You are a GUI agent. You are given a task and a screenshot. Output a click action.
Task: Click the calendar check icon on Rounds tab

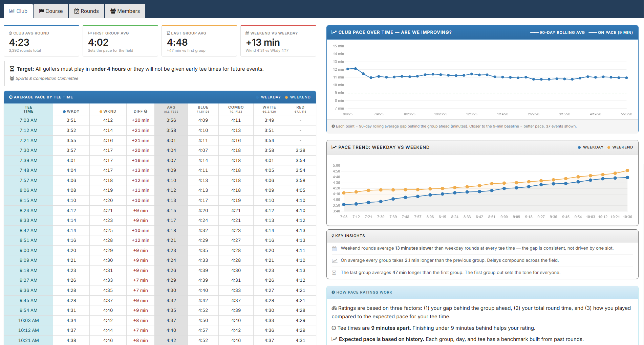(77, 11)
